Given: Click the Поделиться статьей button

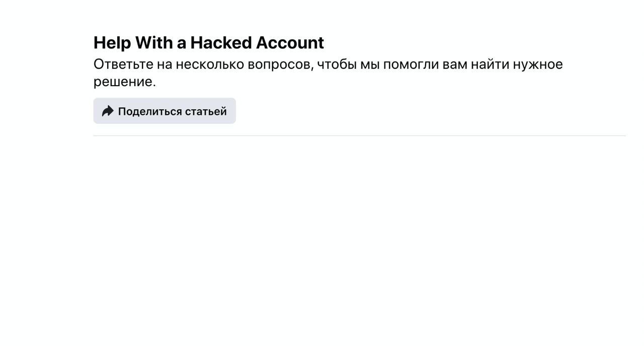Looking at the screenshot, I should pos(165,111).
